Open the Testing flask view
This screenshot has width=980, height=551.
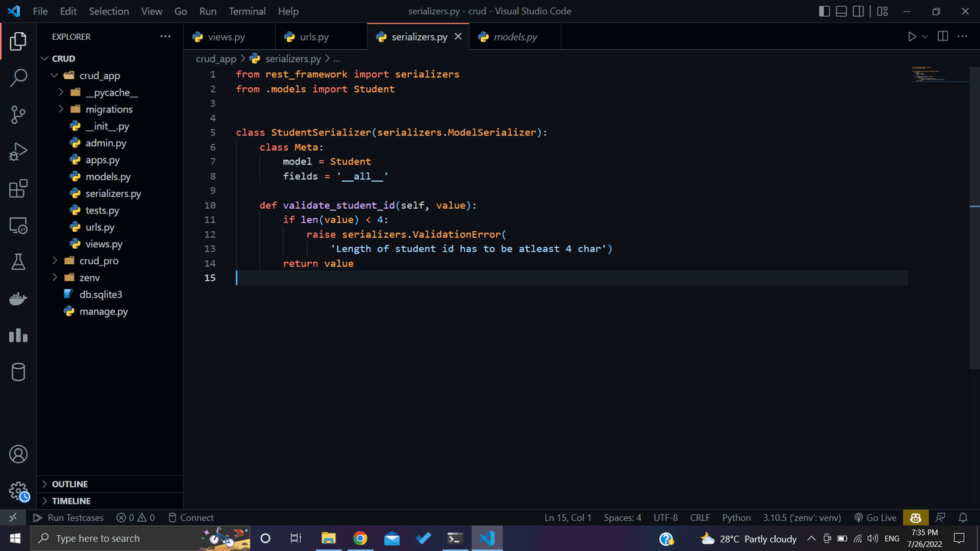point(18,262)
